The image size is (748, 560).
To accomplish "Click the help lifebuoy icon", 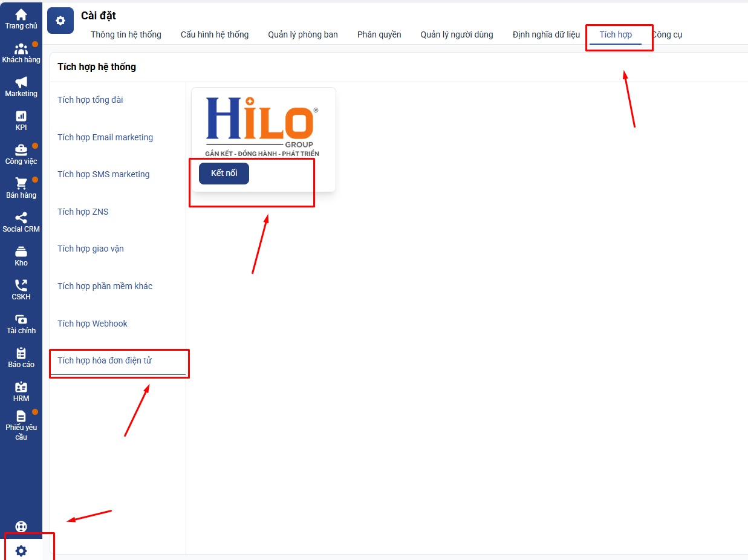I will [21, 527].
